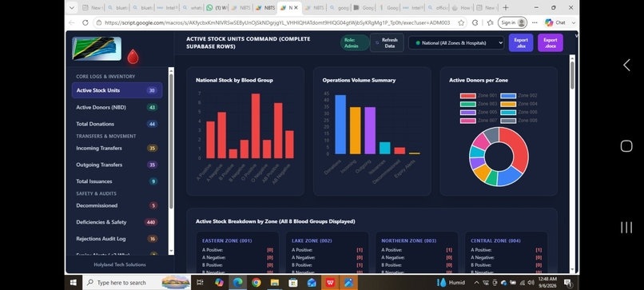The image size is (644, 290).
Task: Open Google Chrome from the taskbar
Action: point(256,283)
